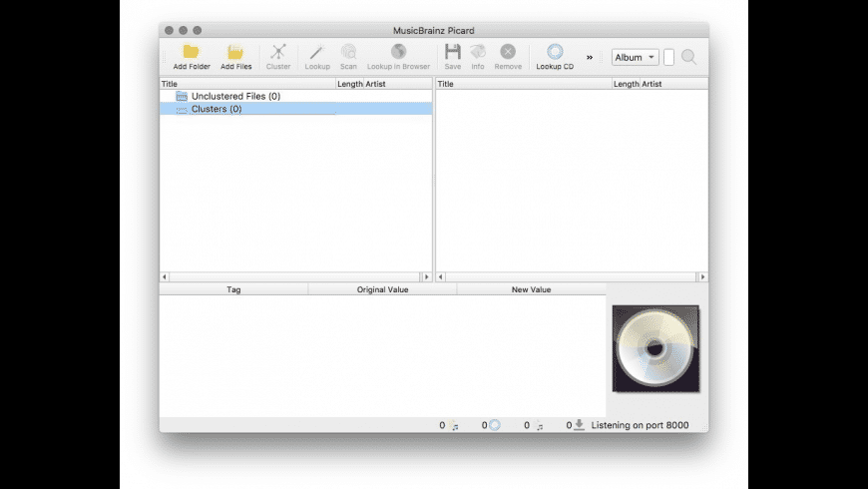Click the Unclustered Files folder icon

pos(182,97)
